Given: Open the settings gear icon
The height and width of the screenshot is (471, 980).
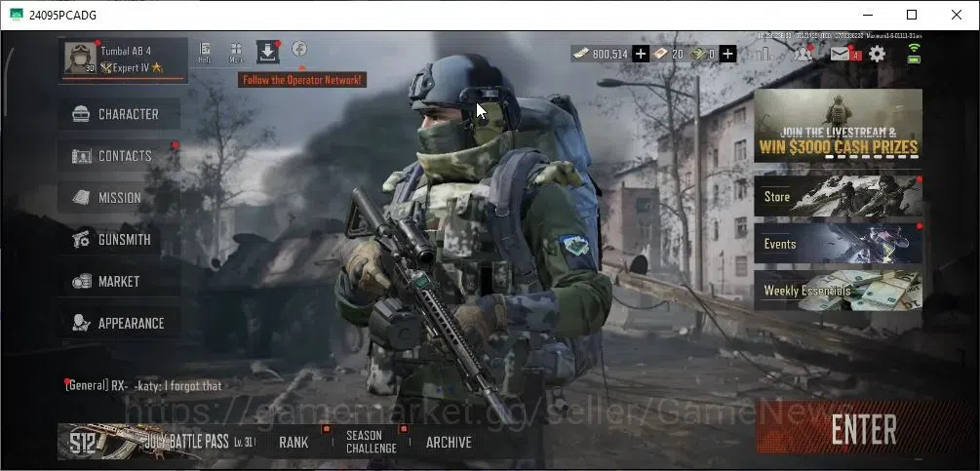Looking at the screenshot, I should point(878,55).
